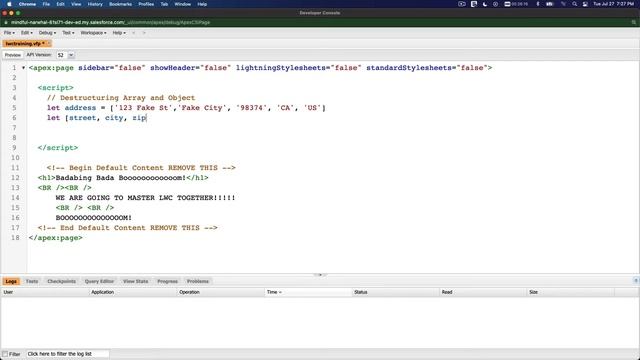Switch to the Query Editor tab

click(99, 281)
